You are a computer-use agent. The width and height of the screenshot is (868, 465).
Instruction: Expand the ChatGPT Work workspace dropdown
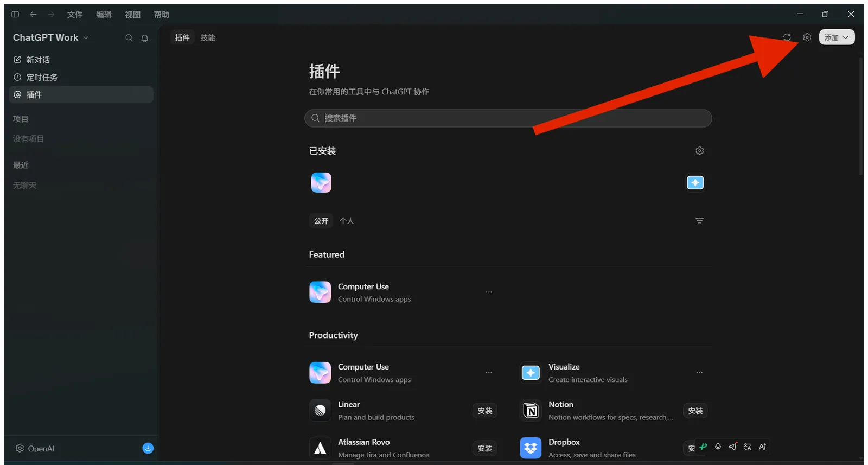51,37
